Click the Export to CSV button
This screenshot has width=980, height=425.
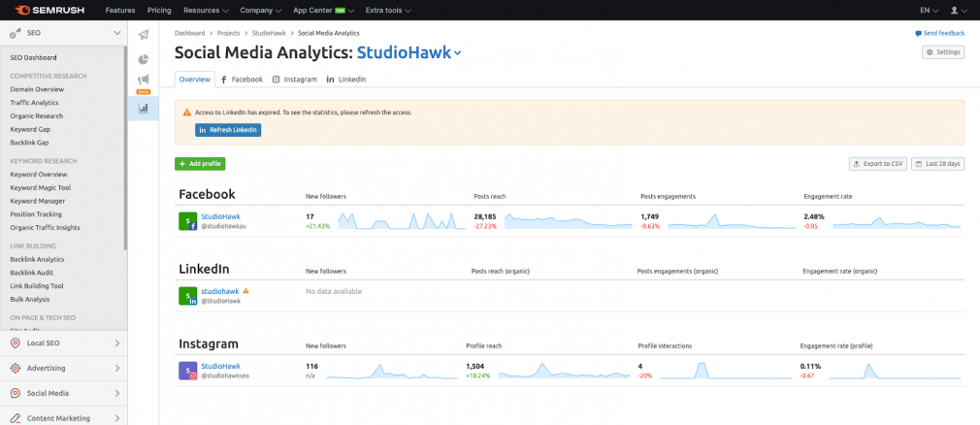tap(878, 164)
